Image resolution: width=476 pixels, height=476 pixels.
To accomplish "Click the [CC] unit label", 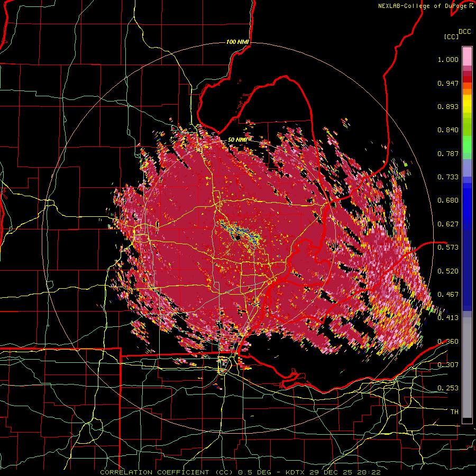I will (452, 36).
